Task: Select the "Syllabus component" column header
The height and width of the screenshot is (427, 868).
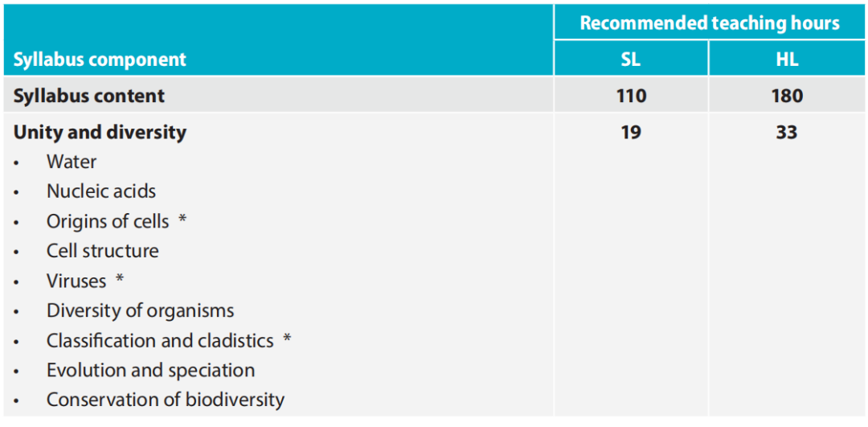Action: pos(100,60)
